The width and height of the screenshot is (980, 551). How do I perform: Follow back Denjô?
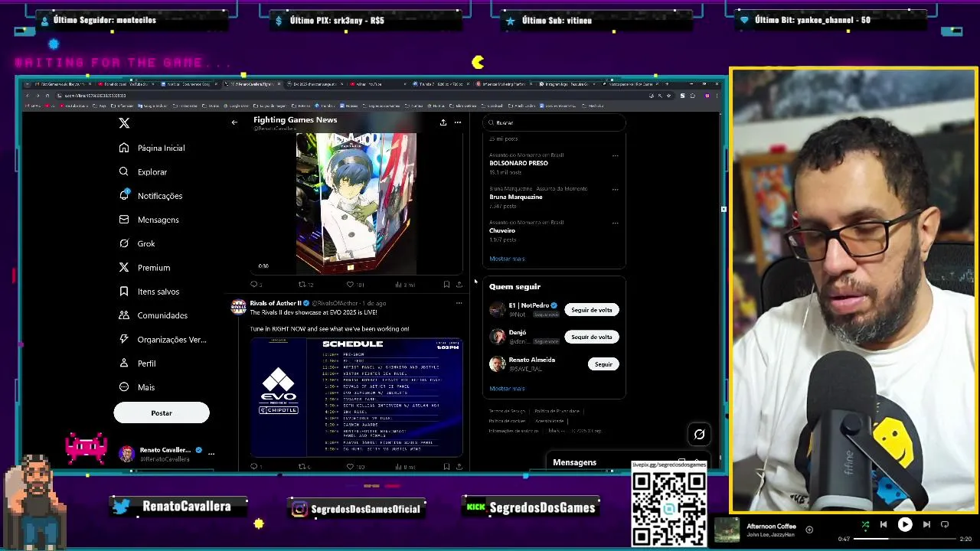point(592,337)
